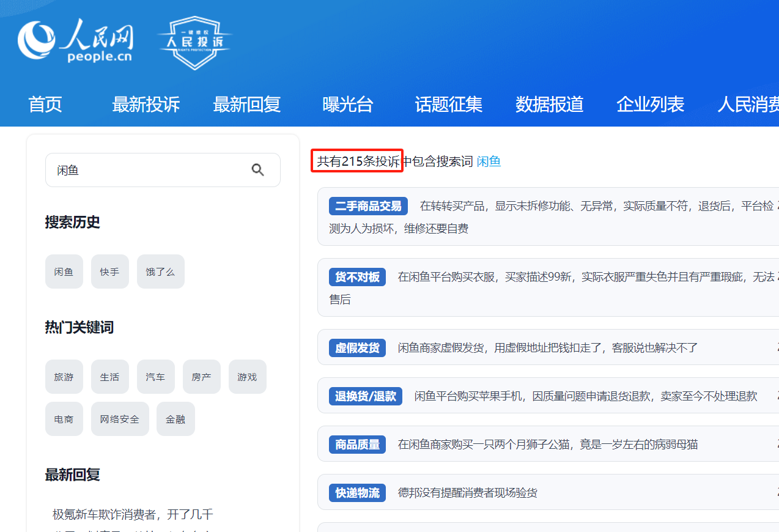Open the 最新投诉 navigation item
Image resolution: width=779 pixels, height=532 pixels.
point(146,104)
